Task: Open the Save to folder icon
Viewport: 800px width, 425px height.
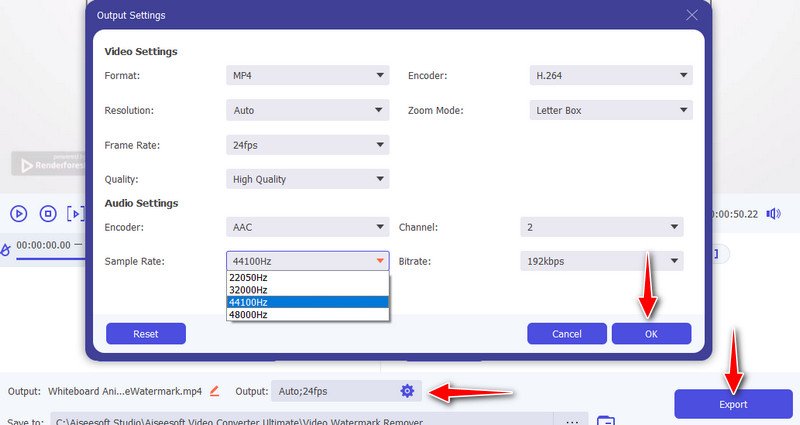Action: point(604,421)
